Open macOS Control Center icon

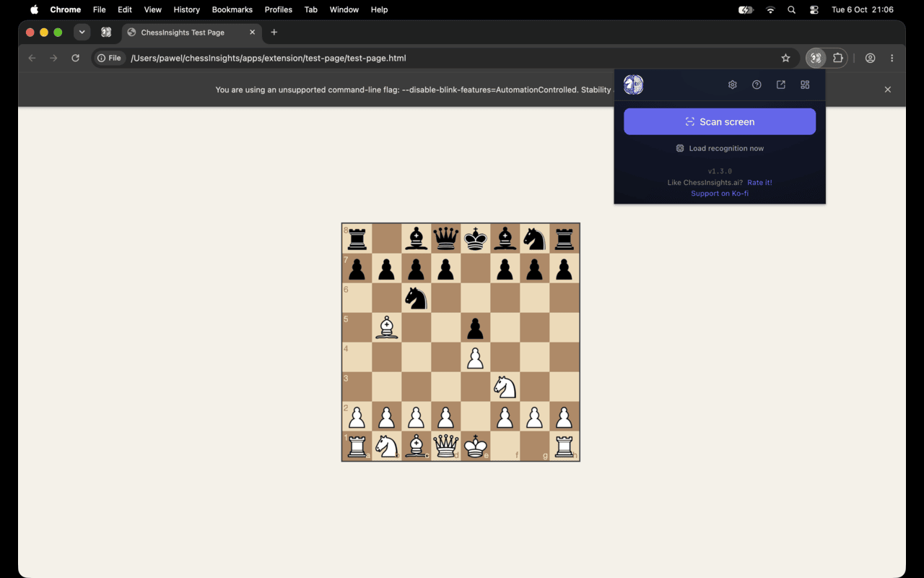pyautogui.click(x=814, y=10)
